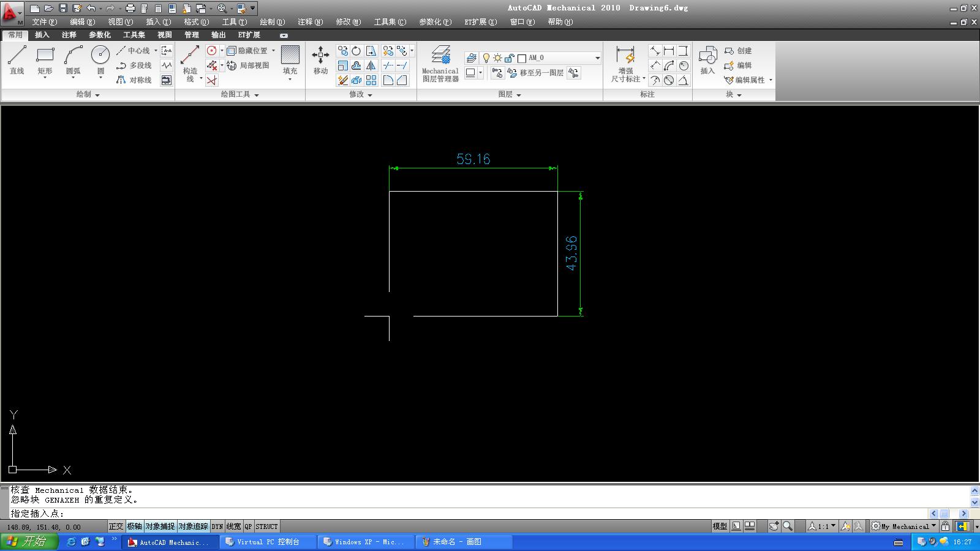Click the layer color swatch beside AM_0

522,58
